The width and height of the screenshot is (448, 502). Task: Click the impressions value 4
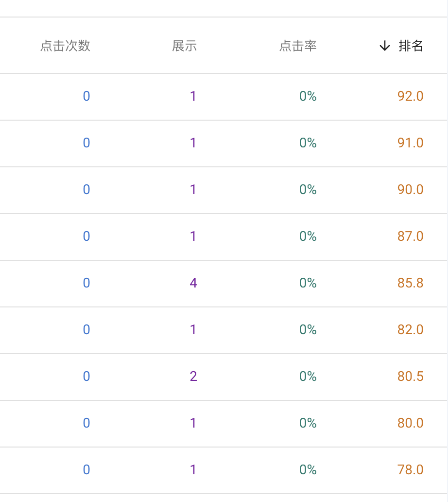pyautogui.click(x=193, y=283)
